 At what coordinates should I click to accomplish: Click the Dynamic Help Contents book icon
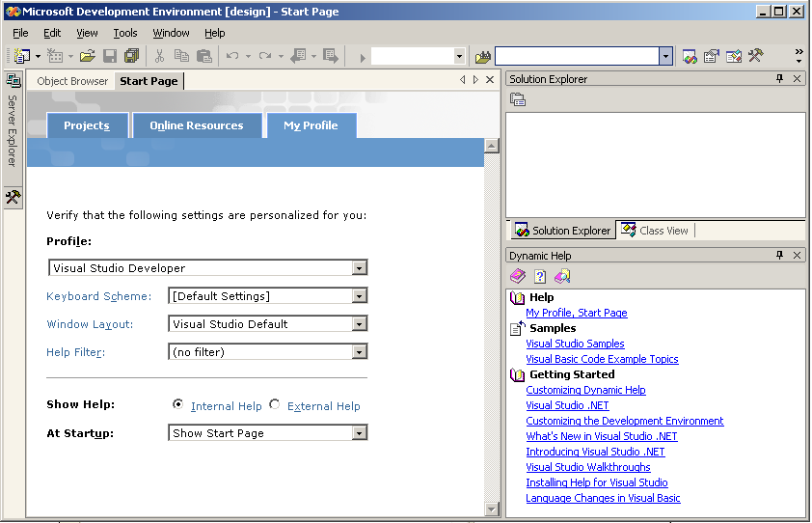coord(517,276)
